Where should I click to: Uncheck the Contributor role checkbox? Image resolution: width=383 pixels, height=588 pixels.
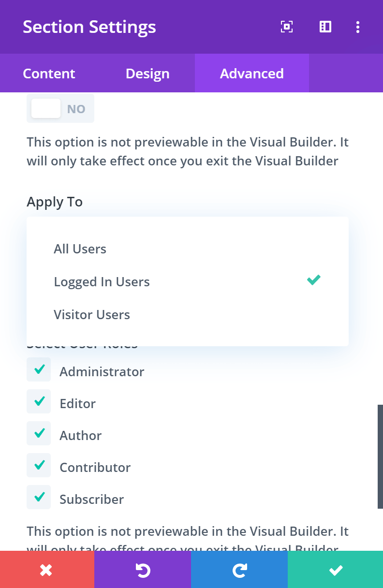[x=39, y=465]
